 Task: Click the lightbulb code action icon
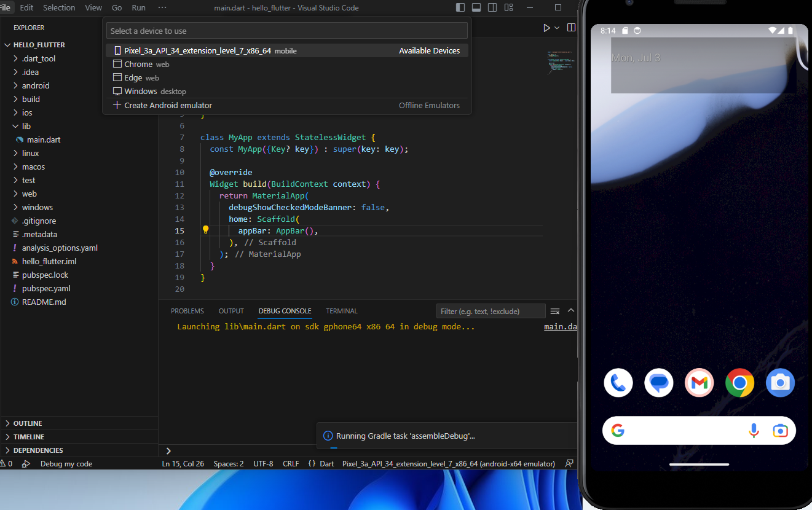pos(206,230)
